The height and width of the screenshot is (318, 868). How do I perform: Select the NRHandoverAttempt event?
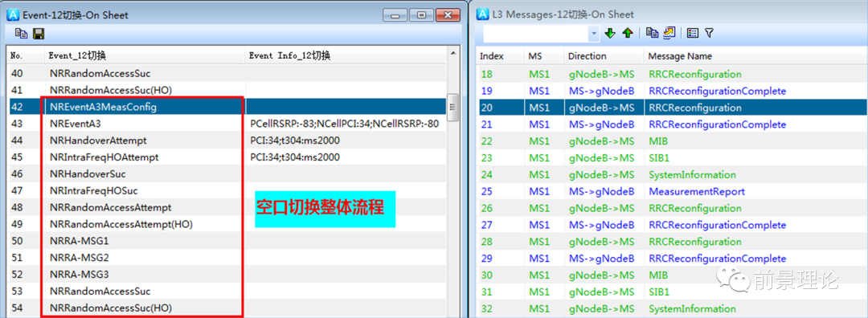pyautogui.click(x=227, y=141)
